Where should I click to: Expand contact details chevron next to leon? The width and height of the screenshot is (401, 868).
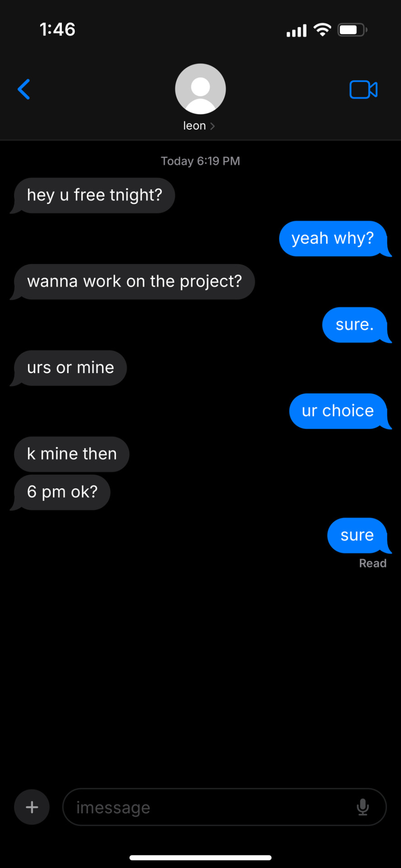click(212, 126)
